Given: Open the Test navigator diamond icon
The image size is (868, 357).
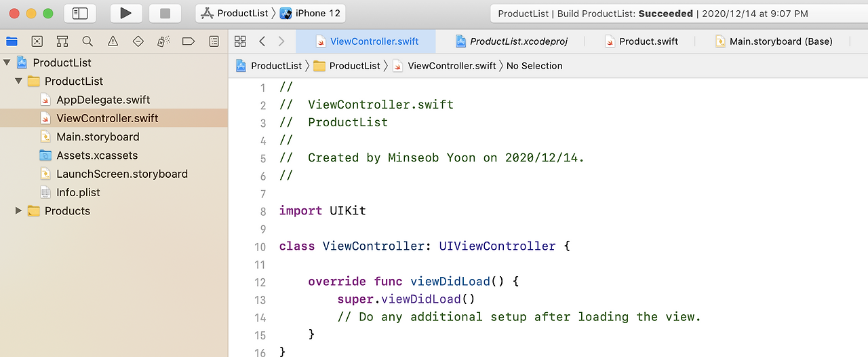Looking at the screenshot, I should point(138,41).
